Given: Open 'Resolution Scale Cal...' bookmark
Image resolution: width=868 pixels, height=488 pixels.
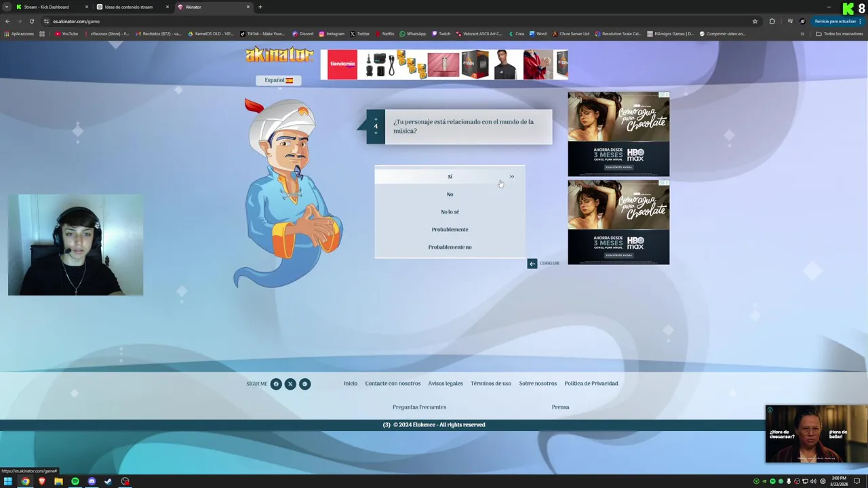Looking at the screenshot, I should 618,34.
